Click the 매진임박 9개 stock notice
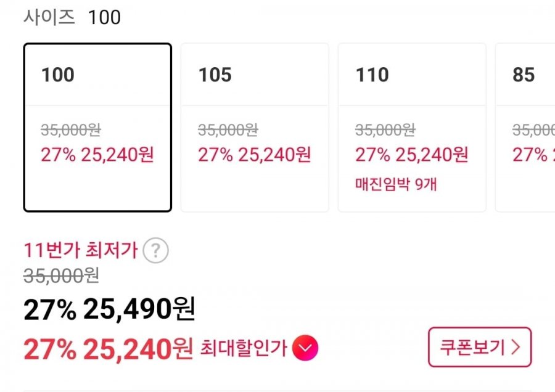The width and height of the screenshot is (555, 392). click(395, 184)
